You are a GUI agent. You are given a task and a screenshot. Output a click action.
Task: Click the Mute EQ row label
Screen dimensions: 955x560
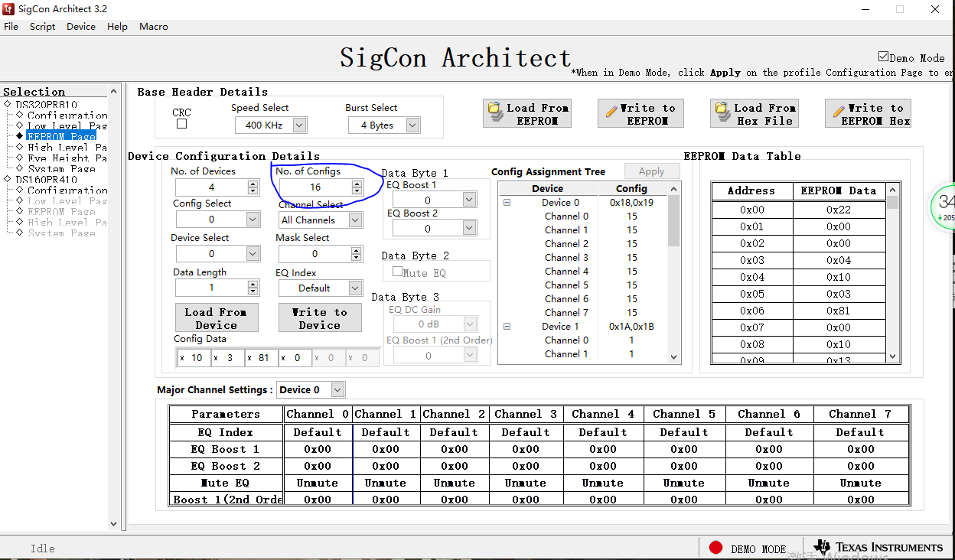tap(226, 483)
